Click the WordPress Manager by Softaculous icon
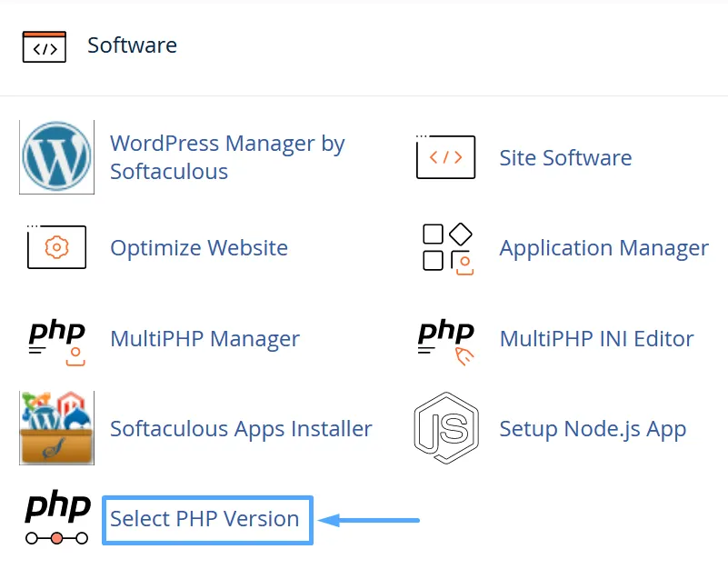728x569 pixels. (x=56, y=156)
